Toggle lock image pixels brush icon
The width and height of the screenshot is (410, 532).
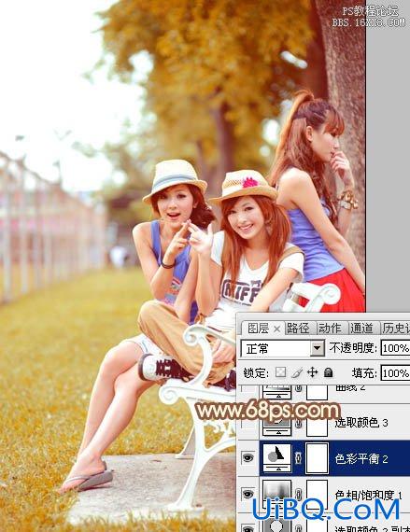tap(296, 373)
